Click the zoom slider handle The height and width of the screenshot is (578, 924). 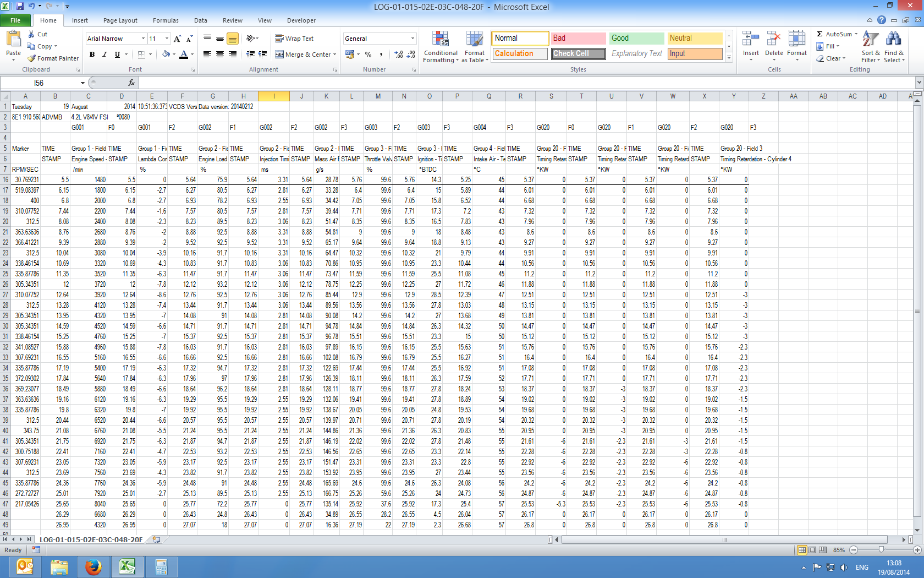pos(882,550)
